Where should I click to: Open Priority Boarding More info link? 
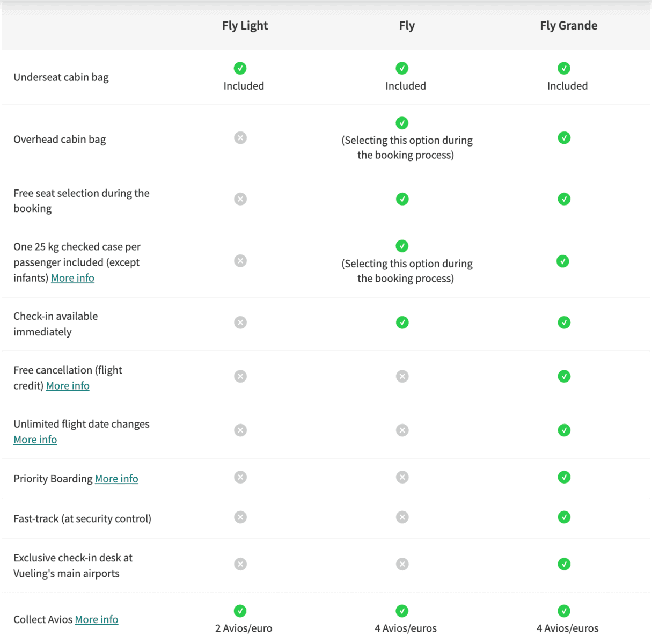click(x=116, y=479)
